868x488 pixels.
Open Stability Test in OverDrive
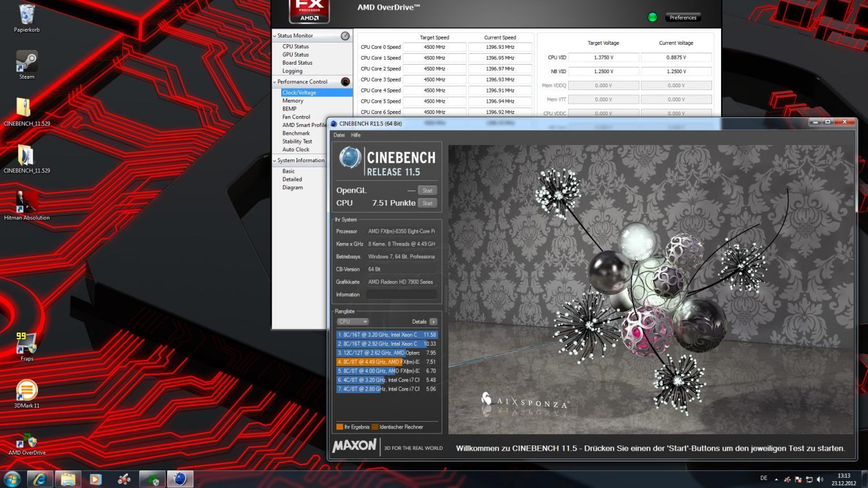coord(297,142)
